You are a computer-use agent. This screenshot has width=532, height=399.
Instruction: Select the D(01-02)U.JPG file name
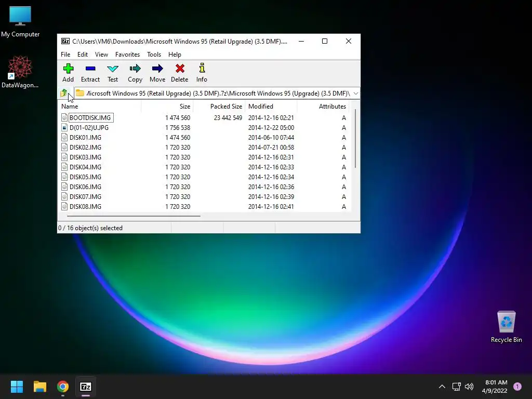(x=89, y=128)
